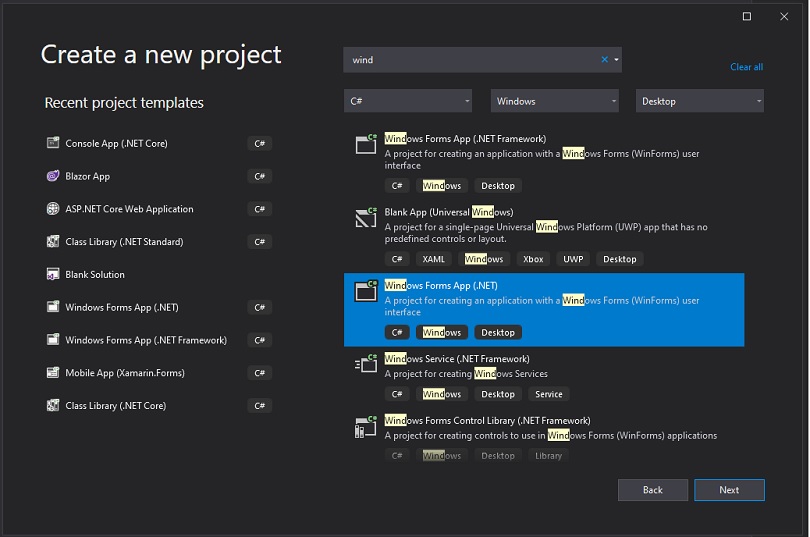Click C# badge beside Console App (.NET Core)
This screenshot has width=810, height=537.
click(x=259, y=143)
